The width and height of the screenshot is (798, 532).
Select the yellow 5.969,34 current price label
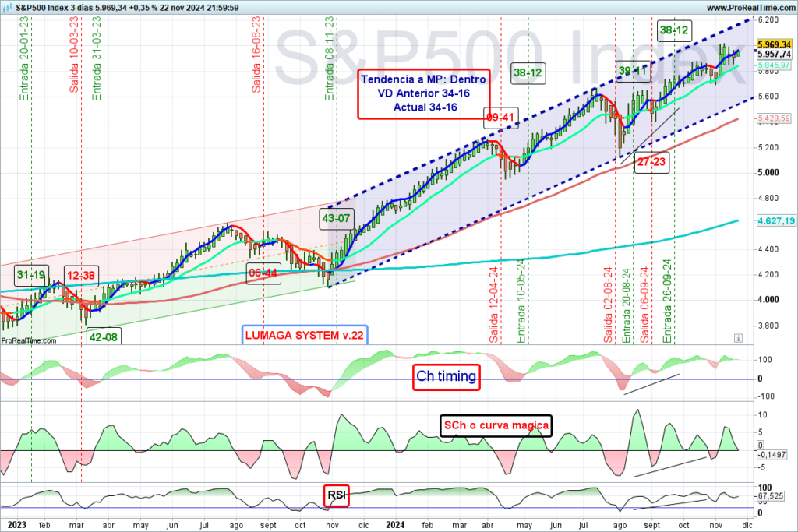(774, 44)
